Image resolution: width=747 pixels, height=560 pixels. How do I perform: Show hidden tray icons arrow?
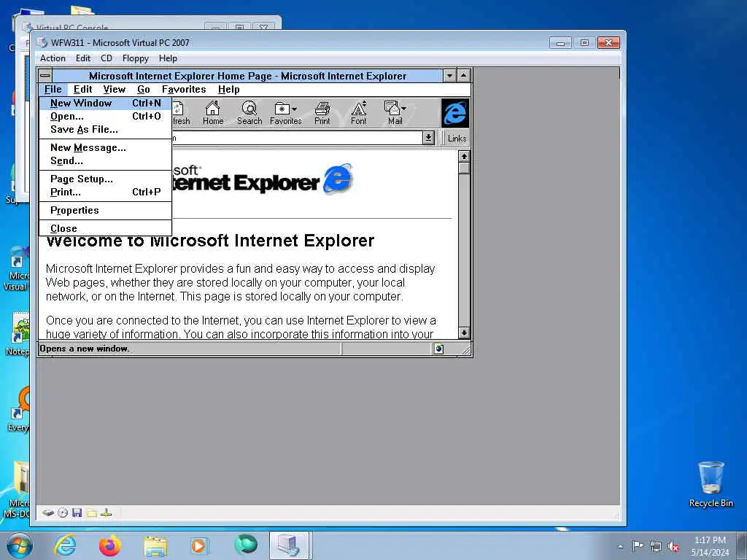click(x=620, y=546)
